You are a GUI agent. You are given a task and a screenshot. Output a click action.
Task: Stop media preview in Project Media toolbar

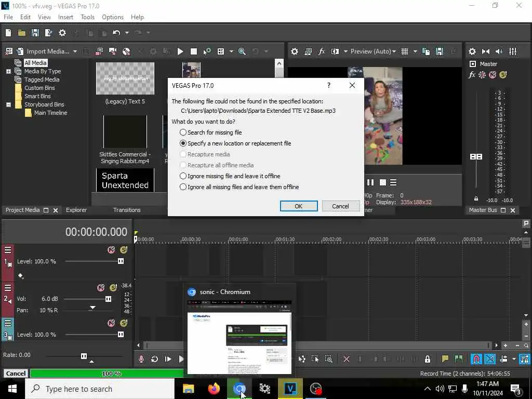[194, 51]
